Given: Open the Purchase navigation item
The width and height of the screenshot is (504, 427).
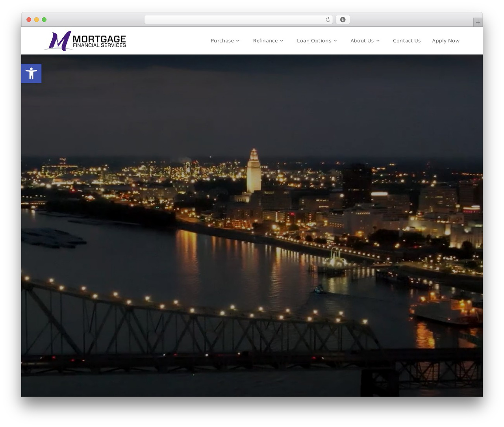Looking at the screenshot, I should (x=222, y=41).
